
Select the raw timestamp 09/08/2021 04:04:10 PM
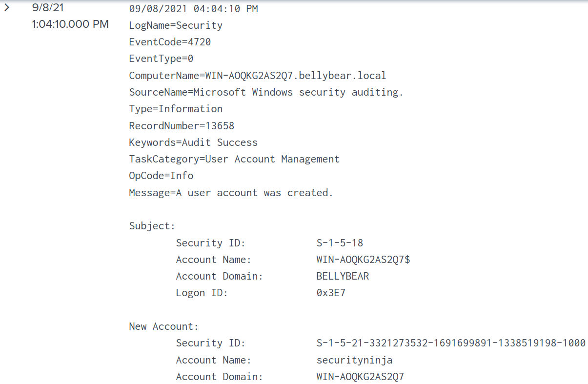pos(193,9)
